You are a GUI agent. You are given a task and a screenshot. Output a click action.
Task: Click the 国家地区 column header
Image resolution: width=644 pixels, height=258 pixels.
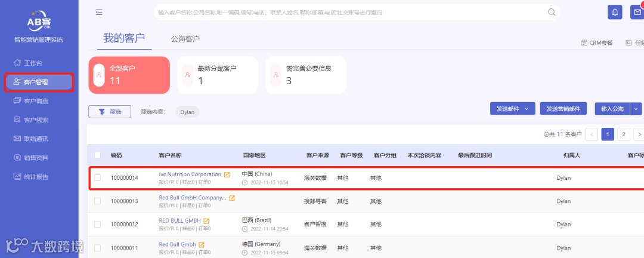pos(255,155)
